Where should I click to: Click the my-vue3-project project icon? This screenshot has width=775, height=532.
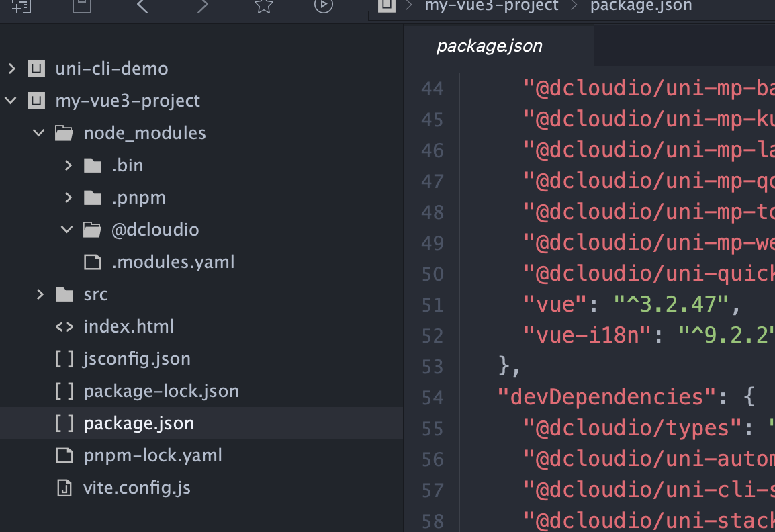pos(36,101)
